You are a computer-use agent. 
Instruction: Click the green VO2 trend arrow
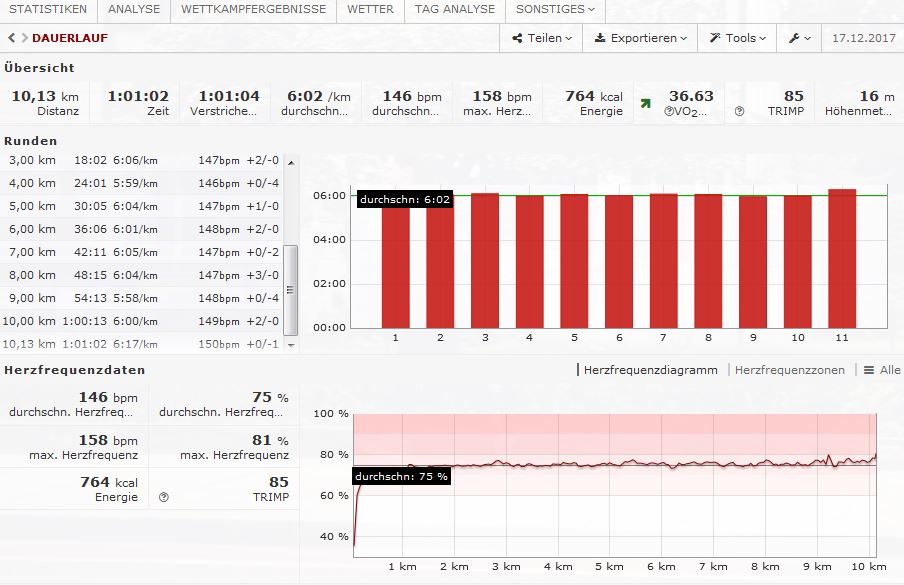click(647, 103)
